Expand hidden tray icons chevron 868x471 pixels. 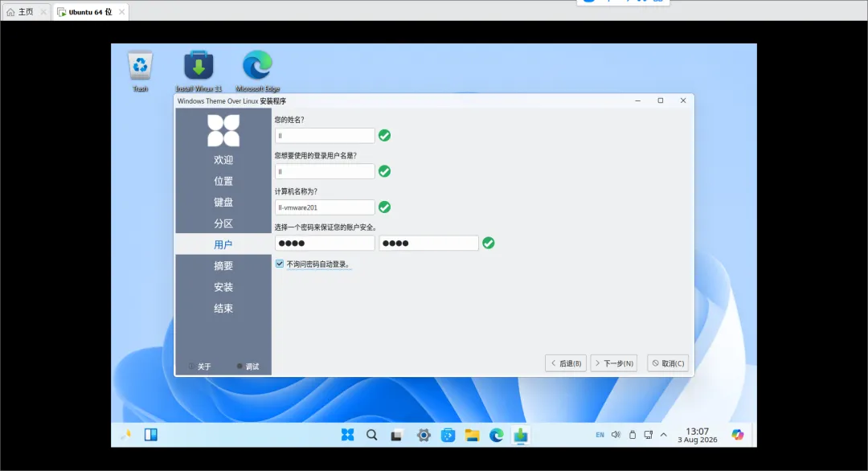click(x=664, y=435)
